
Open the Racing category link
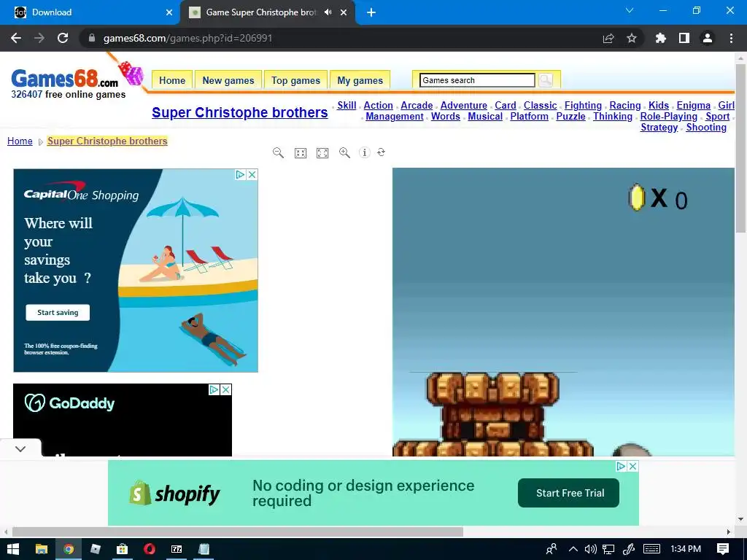[625, 105]
